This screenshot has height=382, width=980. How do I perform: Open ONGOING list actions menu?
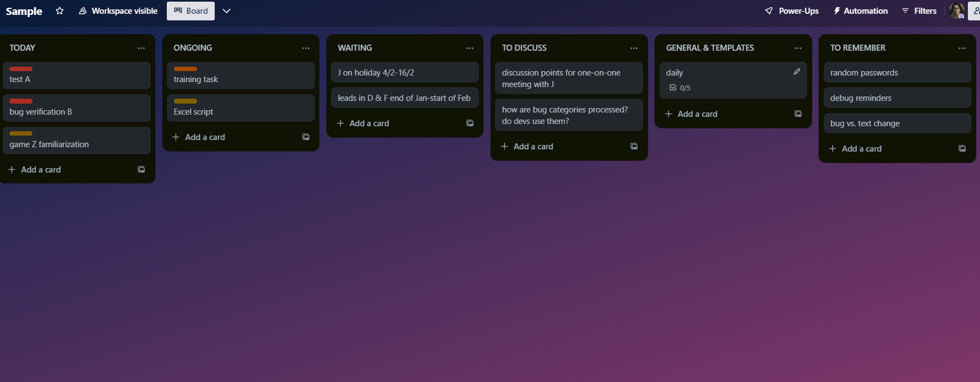pyautogui.click(x=306, y=48)
